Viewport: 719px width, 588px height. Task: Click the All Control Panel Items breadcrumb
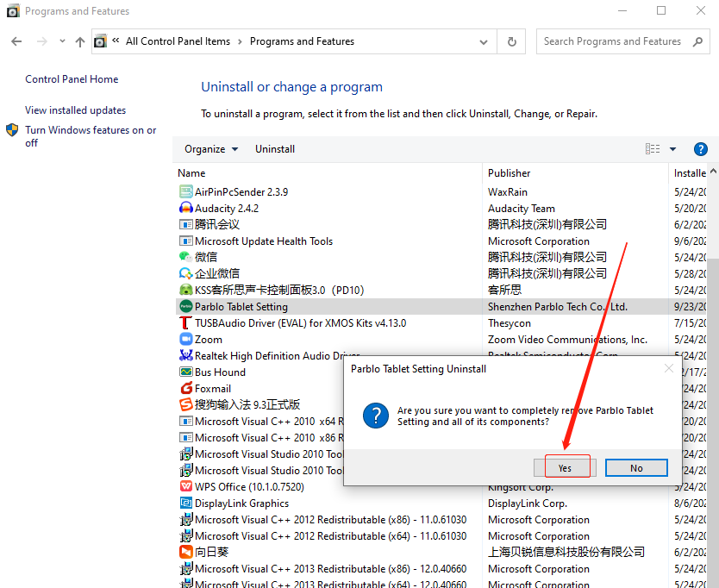coord(178,41)
